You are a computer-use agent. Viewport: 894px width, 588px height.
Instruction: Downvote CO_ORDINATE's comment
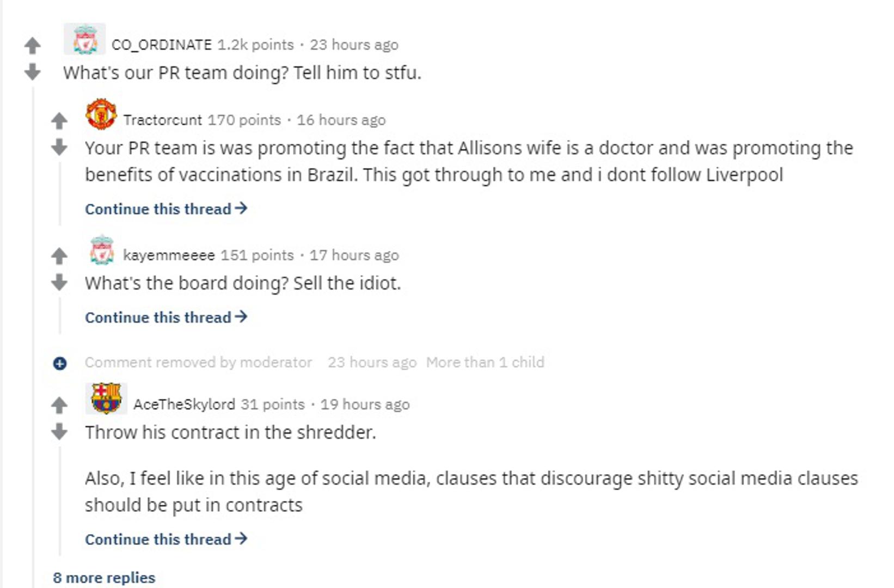tap(33, 71)
